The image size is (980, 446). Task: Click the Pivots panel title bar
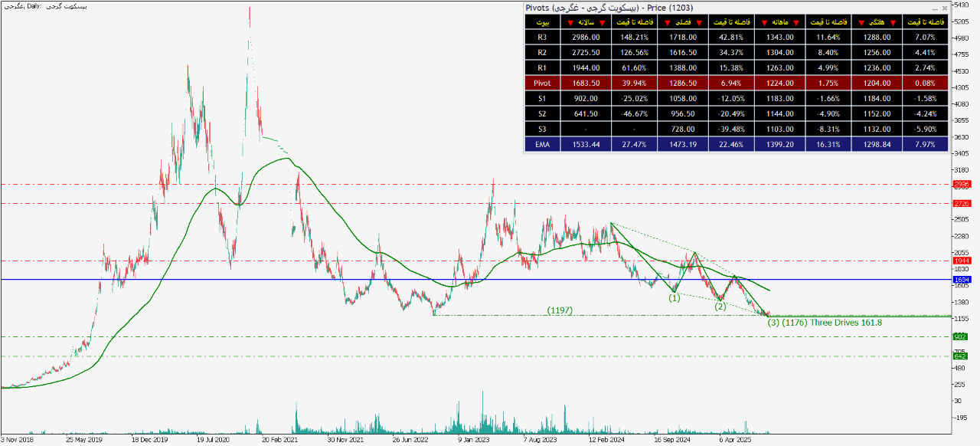click(x=689, y=8)
